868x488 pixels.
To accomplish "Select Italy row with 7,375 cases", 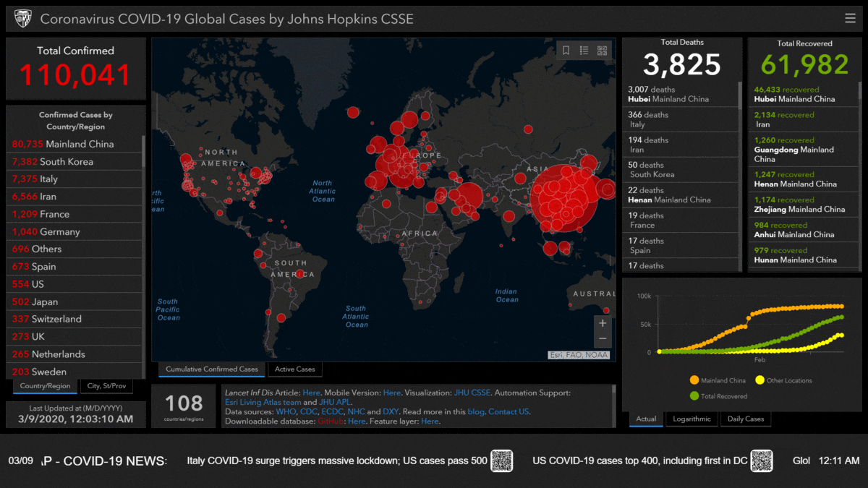I will tap(75, 179).
